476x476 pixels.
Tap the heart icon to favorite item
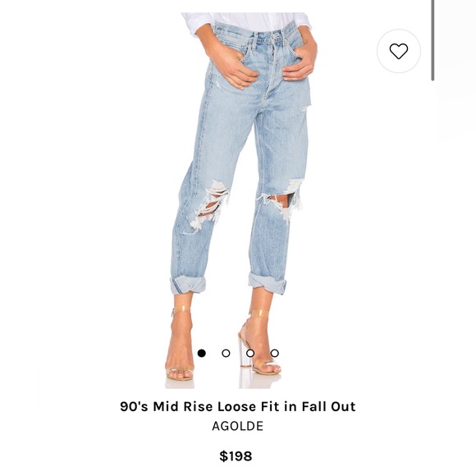click(399, 51)
